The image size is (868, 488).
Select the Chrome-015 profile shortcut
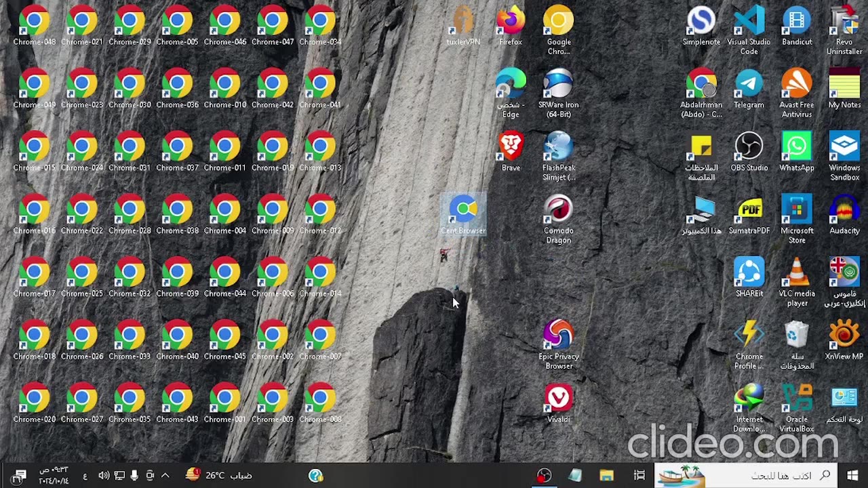tap(35, 152)
